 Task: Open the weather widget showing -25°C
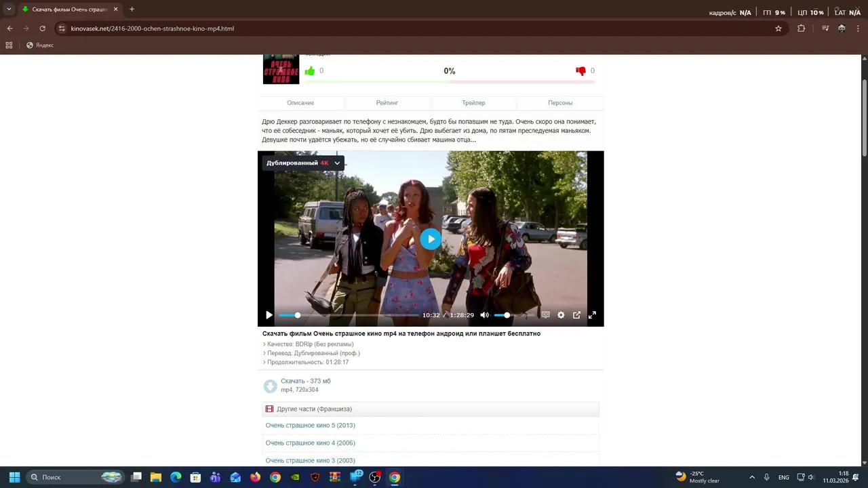coord(698,477)
